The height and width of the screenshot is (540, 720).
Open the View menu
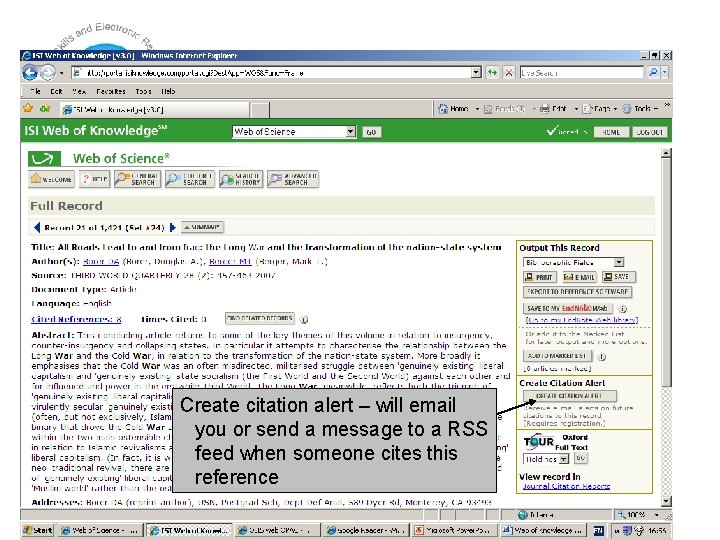(79, 91)
